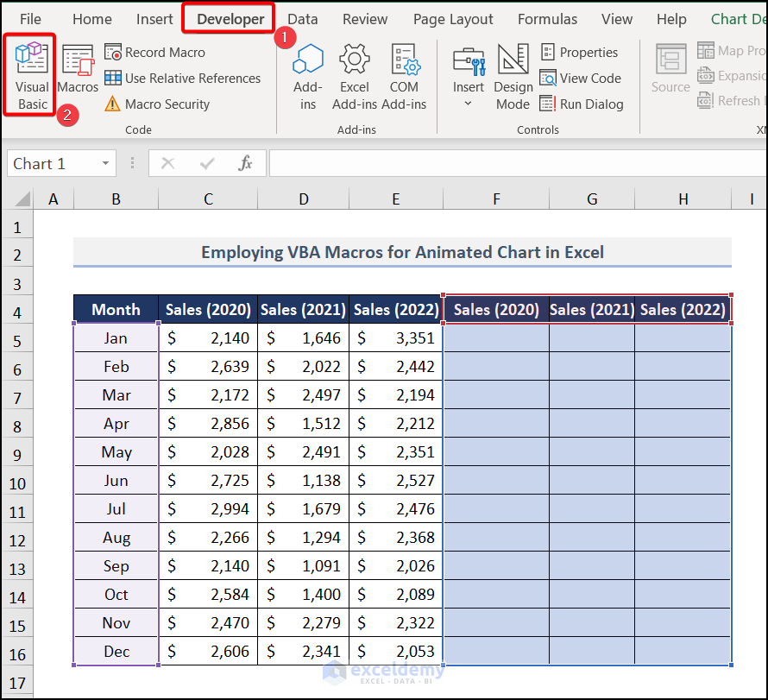This screenshot has width=768, height=700.
Task: Open Excel Add-ins dialog
Action: click(355, 76)
